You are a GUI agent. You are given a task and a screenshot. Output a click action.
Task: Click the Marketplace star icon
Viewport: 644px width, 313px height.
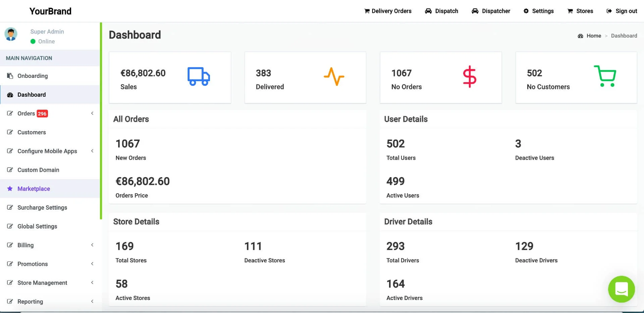click(x=10, y=189)
